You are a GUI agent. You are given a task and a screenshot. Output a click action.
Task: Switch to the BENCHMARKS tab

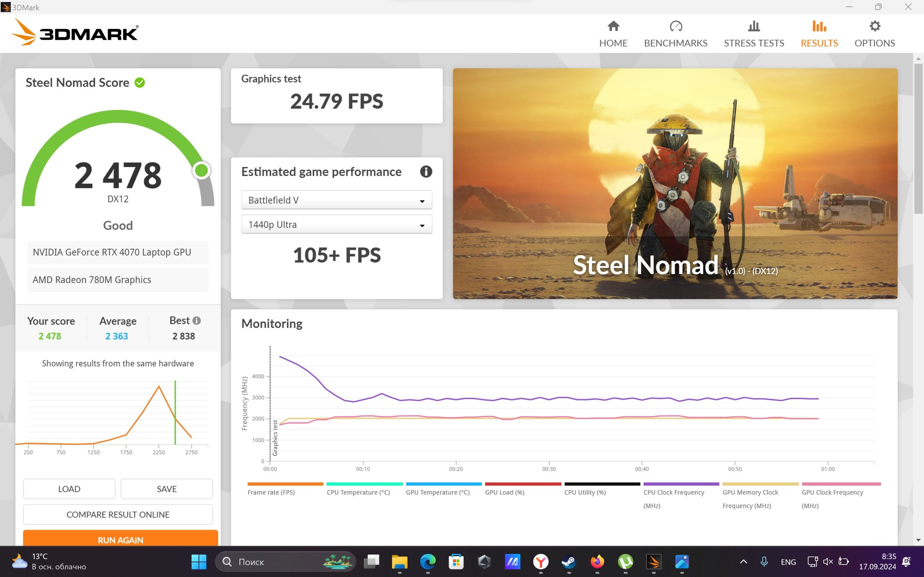(675, 34)
